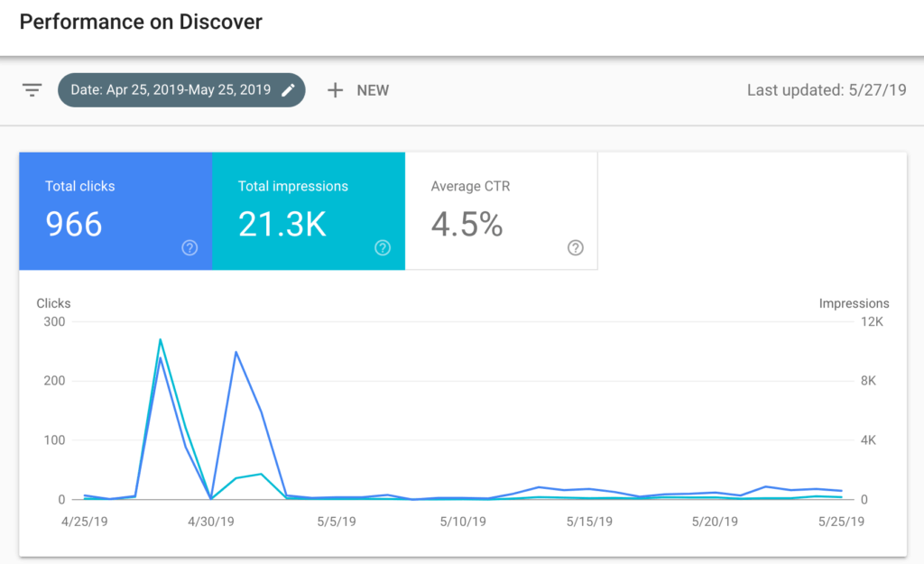The width and height of the screenshot is (924, 564).
Task: Click the 5/25/19 date on the x-axis
Action: [x=841, y=522]
